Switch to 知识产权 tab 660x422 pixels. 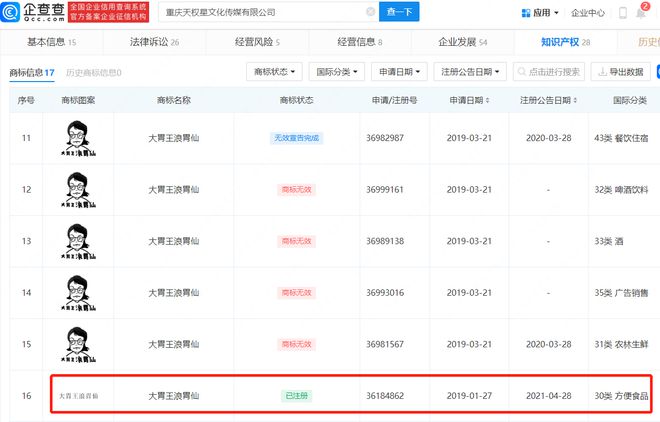click(x=565, y=42)
